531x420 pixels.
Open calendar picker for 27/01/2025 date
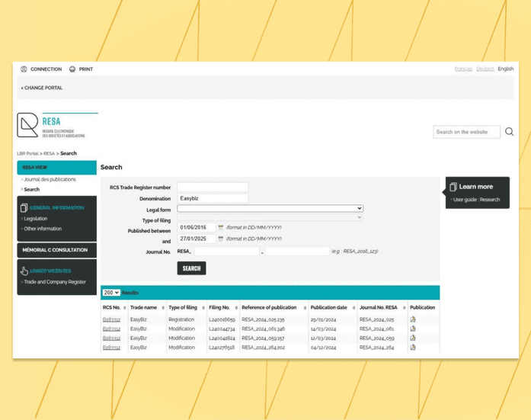click(x=220, y=239)
